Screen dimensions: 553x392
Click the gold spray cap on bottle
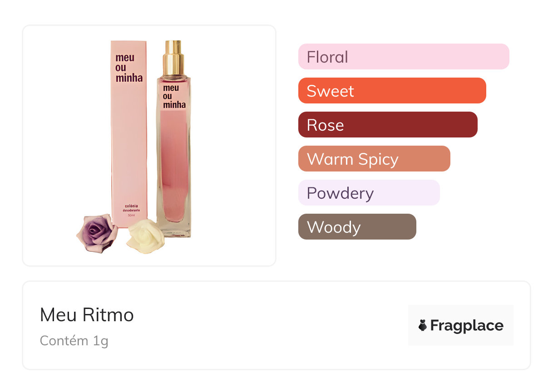pos(173,58)
